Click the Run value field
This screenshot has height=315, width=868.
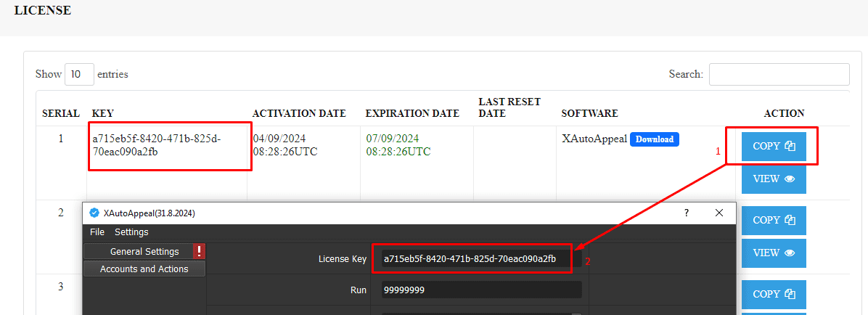coord(482,290)
